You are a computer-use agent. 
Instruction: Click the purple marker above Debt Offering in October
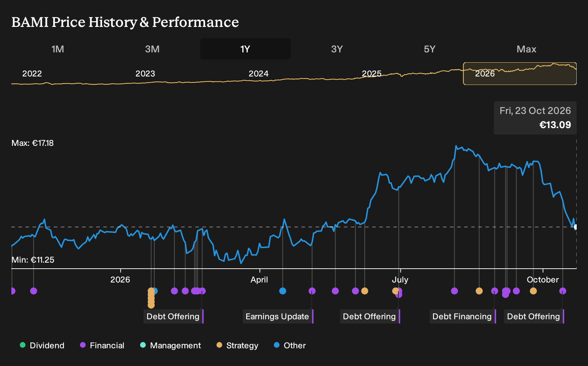click(563, 291)
